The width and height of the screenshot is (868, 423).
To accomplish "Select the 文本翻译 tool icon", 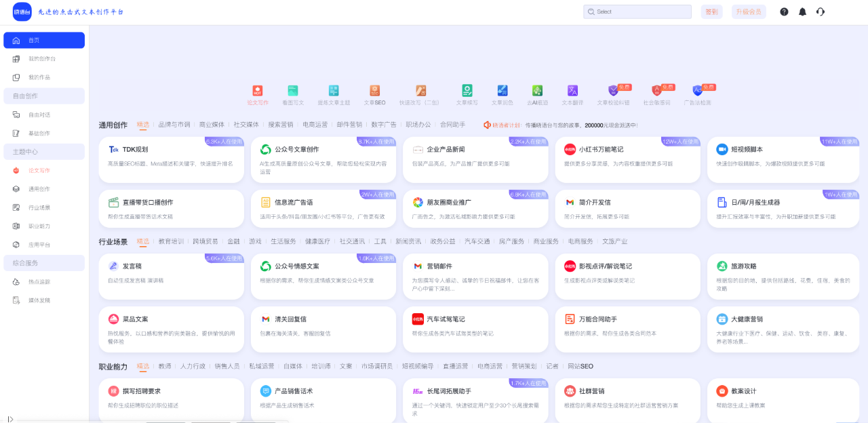I will pyautogui.click(x=572, y=89).
